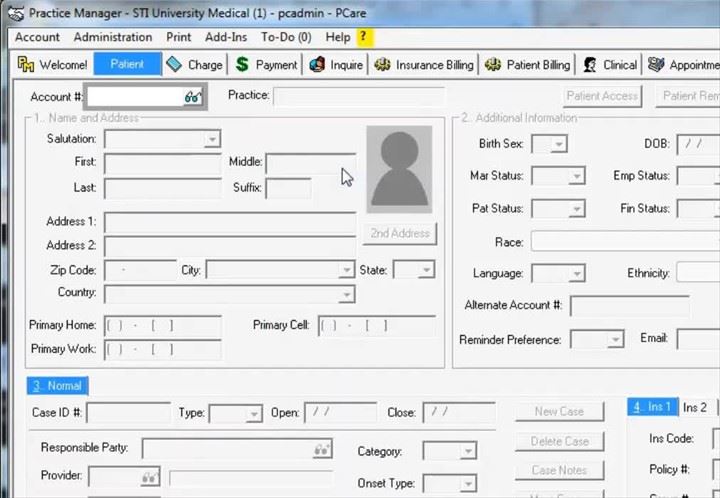Click the Address 1 field
The width and height of the screenshot is (720, 498).
point(230,223)
